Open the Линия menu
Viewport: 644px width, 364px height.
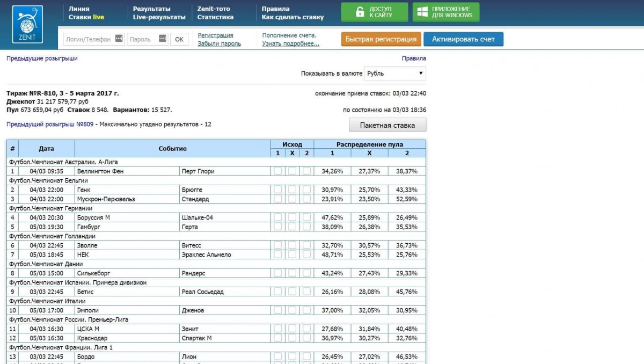(x=79, y=9)
